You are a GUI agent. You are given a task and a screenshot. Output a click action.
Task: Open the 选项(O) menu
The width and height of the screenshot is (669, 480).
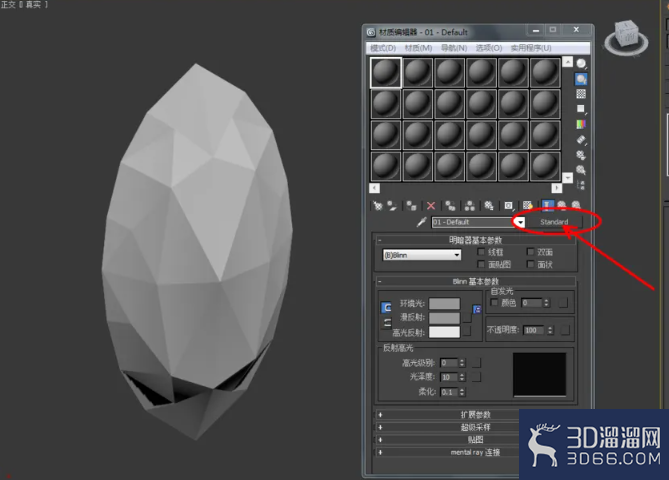tap(489, 48)
